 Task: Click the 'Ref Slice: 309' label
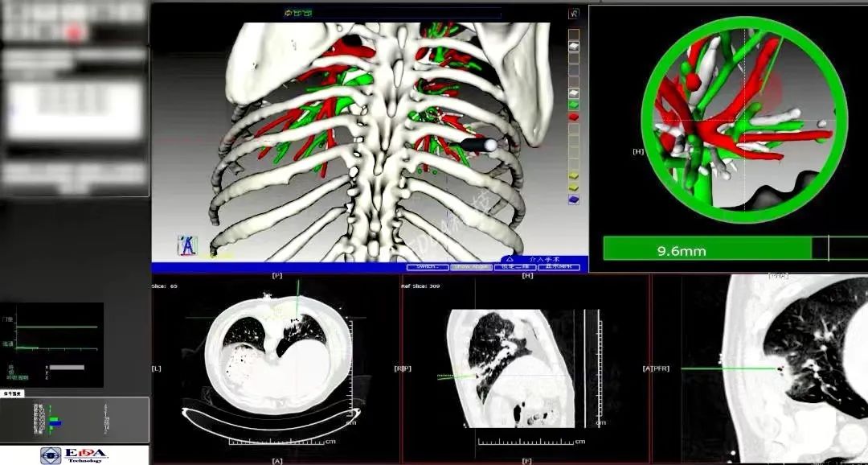pyautogui.click(x=420, y=286)
